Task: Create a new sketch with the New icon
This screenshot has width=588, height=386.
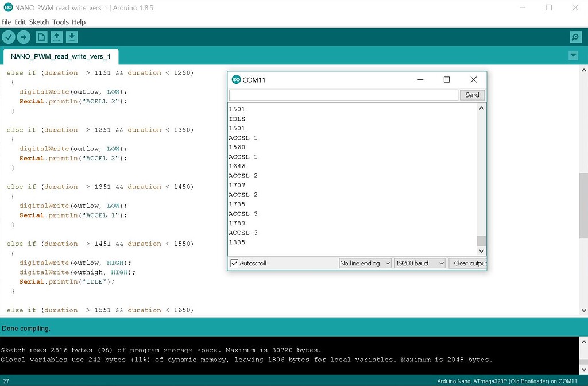Action: 40,36
